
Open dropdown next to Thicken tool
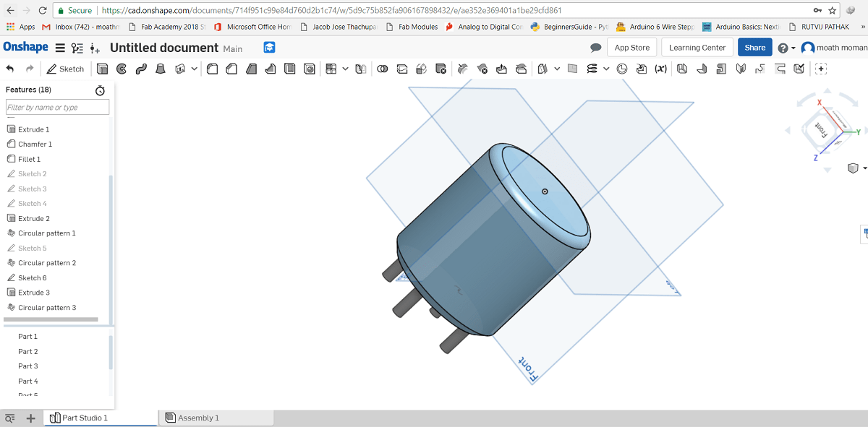[195, 69]
